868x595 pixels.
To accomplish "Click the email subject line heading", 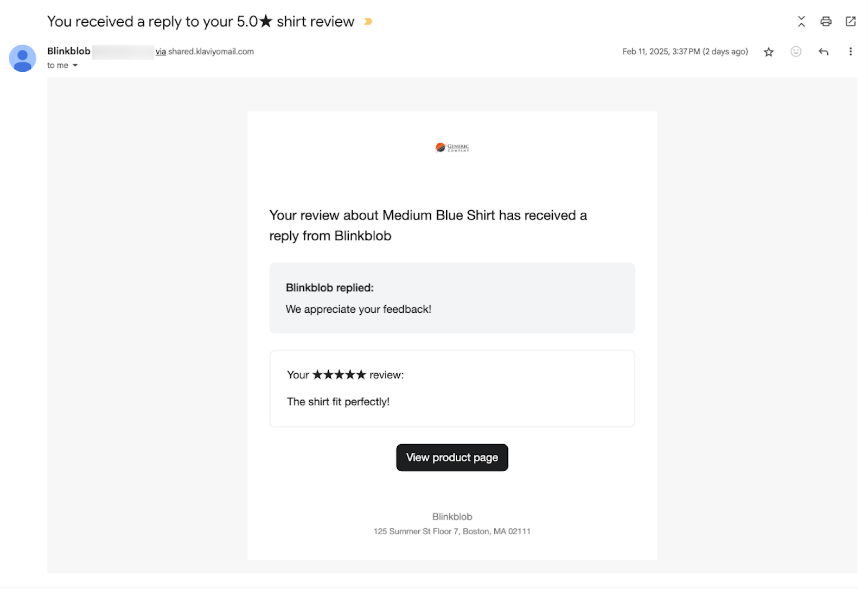I will 201,22.
